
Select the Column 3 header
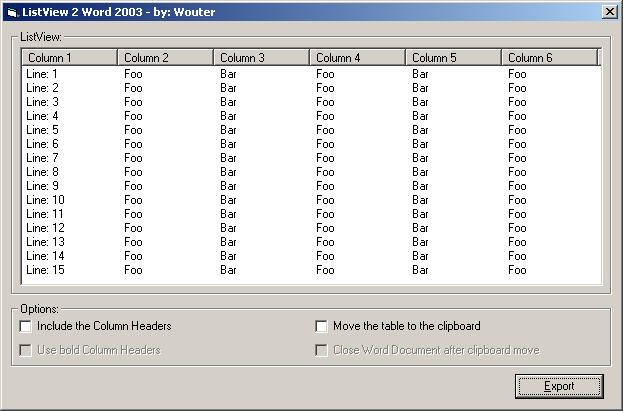coord(261,58)
